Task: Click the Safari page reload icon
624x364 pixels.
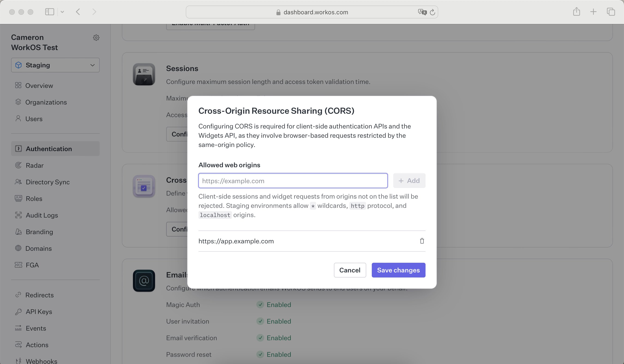Action: click(x=432, y=12)
